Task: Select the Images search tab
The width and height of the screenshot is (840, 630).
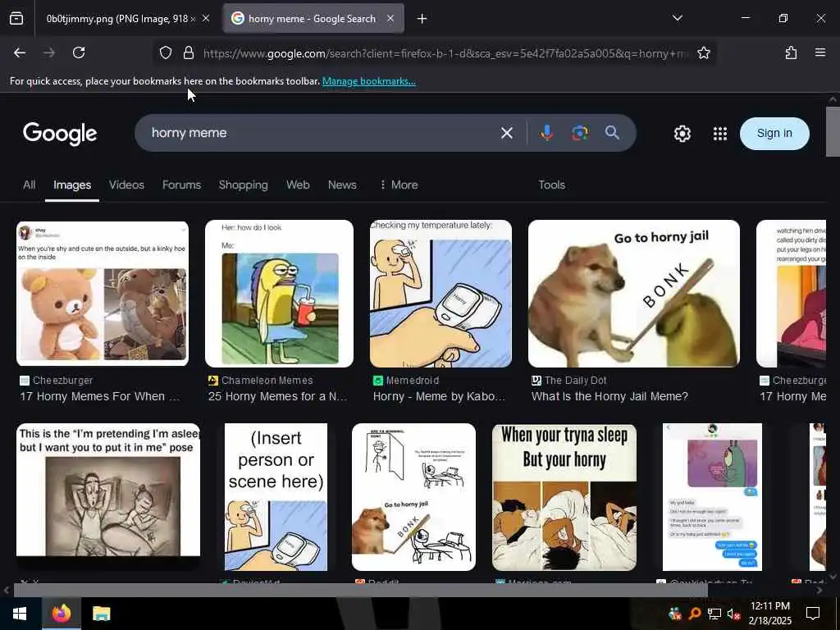Action: pyautogui.click(x=72, y=185)
